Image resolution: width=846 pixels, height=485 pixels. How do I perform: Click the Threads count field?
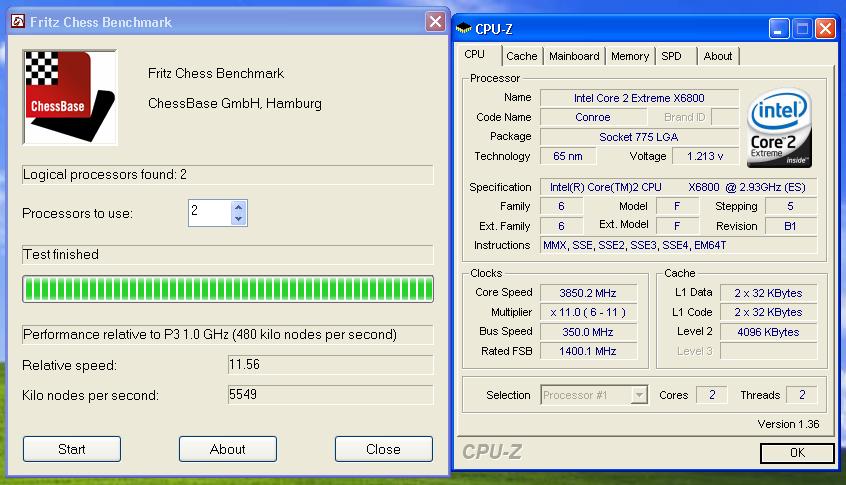(802, 395)
